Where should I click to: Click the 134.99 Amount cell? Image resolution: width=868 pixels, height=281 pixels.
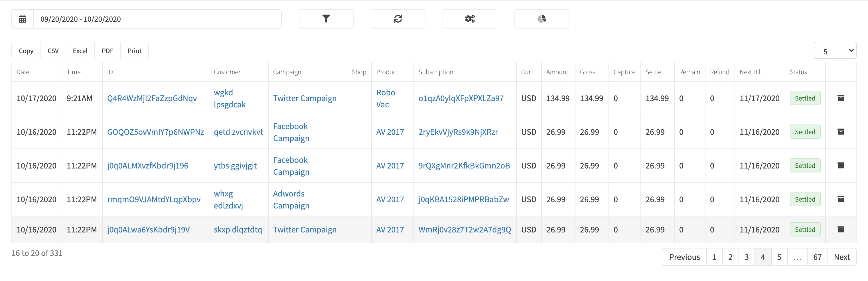[x=558, y=98]
